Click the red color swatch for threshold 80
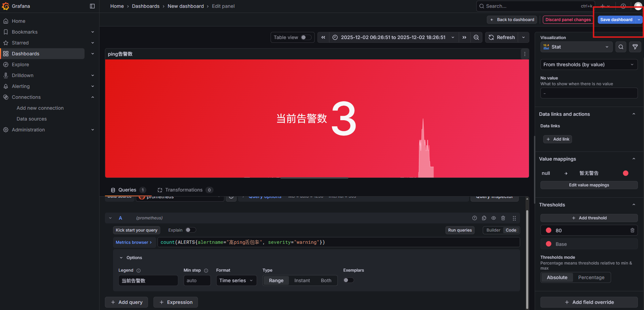The image size is (644, 310). (x=548, y=231)
